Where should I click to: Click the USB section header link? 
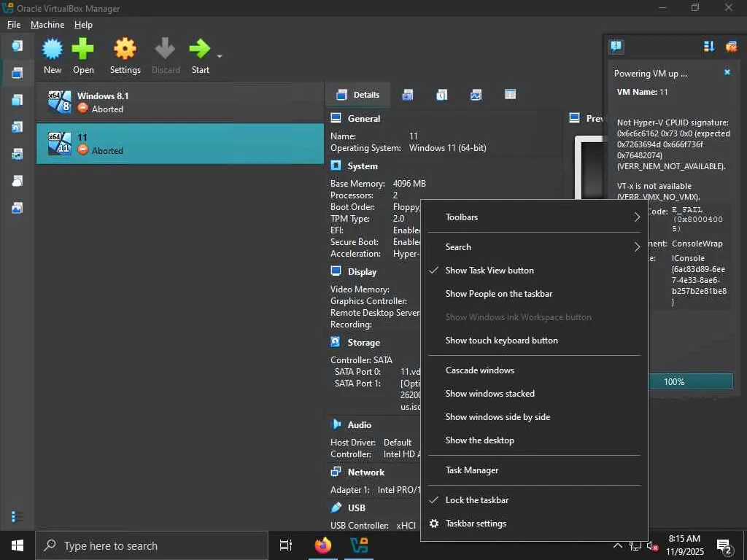(x=356, y=508)
